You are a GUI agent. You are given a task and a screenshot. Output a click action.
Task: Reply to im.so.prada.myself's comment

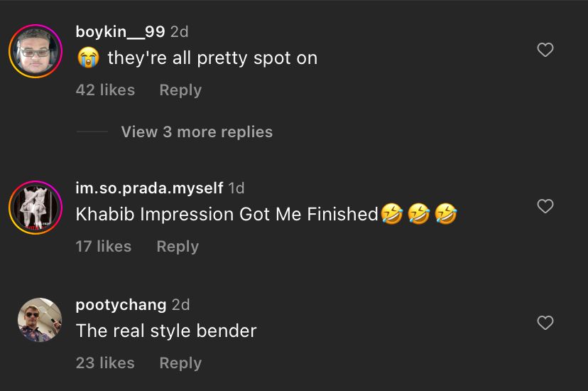tap(178, 247)
